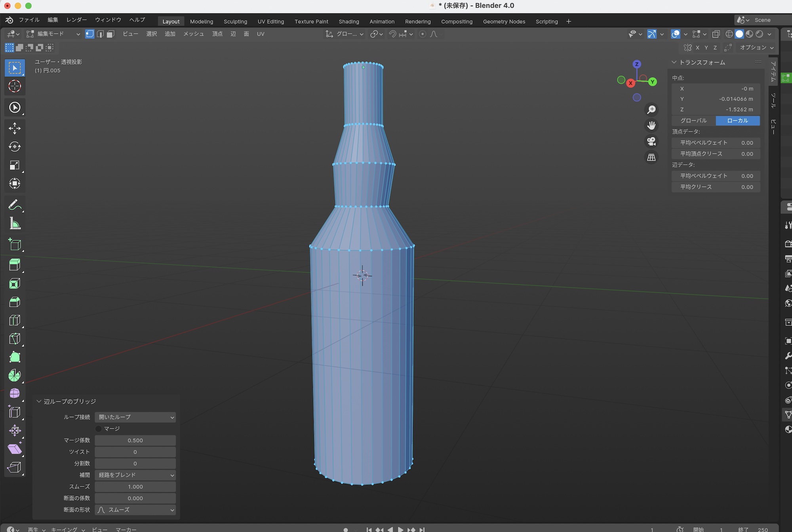This screenshot has width=792, height=532.
Task: Click the camera view icon
Action: [x=651, y=141]
